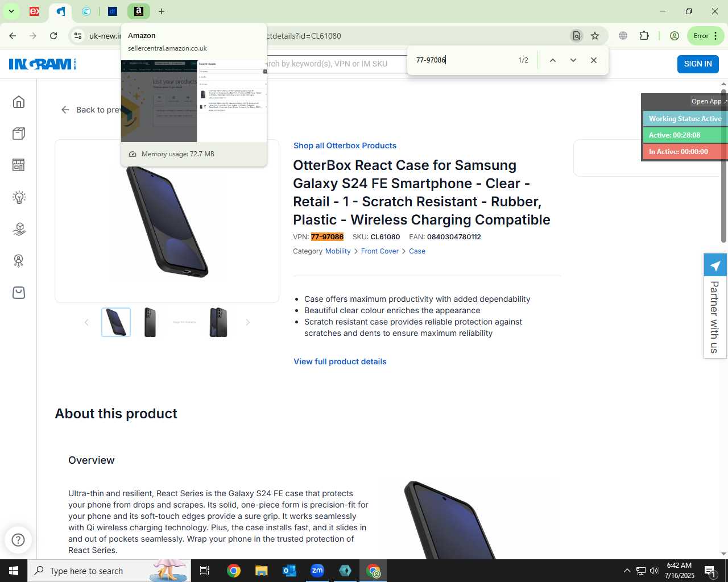Select first product thumbnail of angled phone case
Image resolution: width=728 pixels, height=582 pixels.
[x=116, y=322]
